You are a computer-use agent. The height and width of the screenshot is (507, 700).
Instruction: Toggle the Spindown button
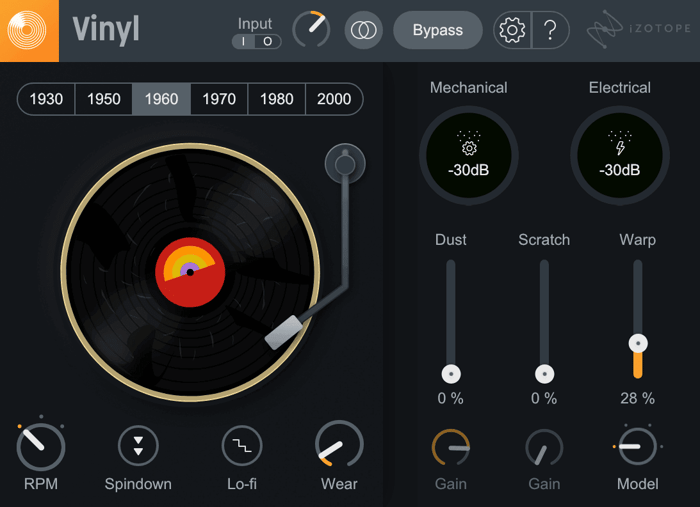(x=138, y=446)
